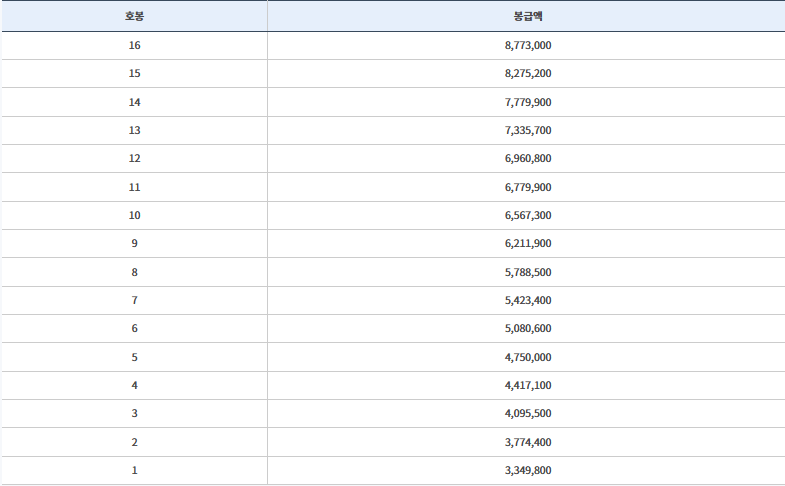Select the grade cell 16

tap(134, 46)
